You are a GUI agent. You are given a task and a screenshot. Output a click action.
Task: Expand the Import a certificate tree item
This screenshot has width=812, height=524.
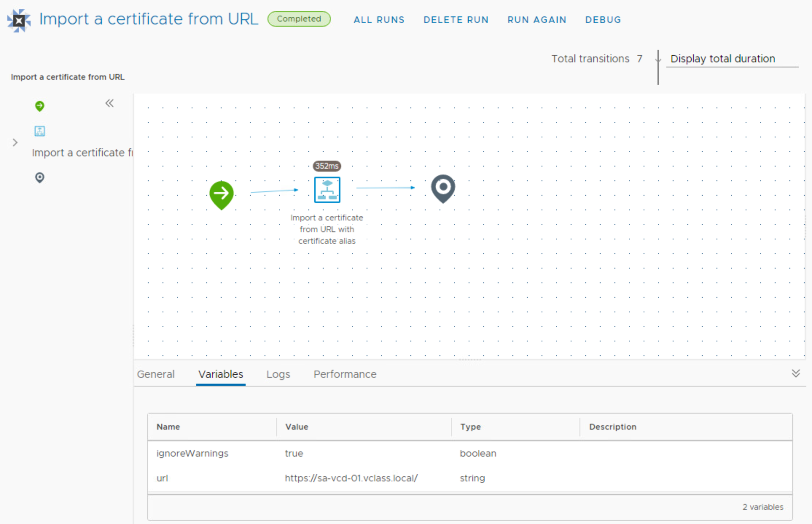[x=15, y=142]
